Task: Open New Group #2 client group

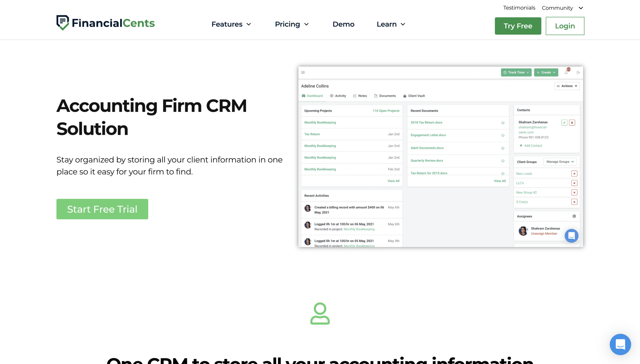Action: [x=526, y=192]
